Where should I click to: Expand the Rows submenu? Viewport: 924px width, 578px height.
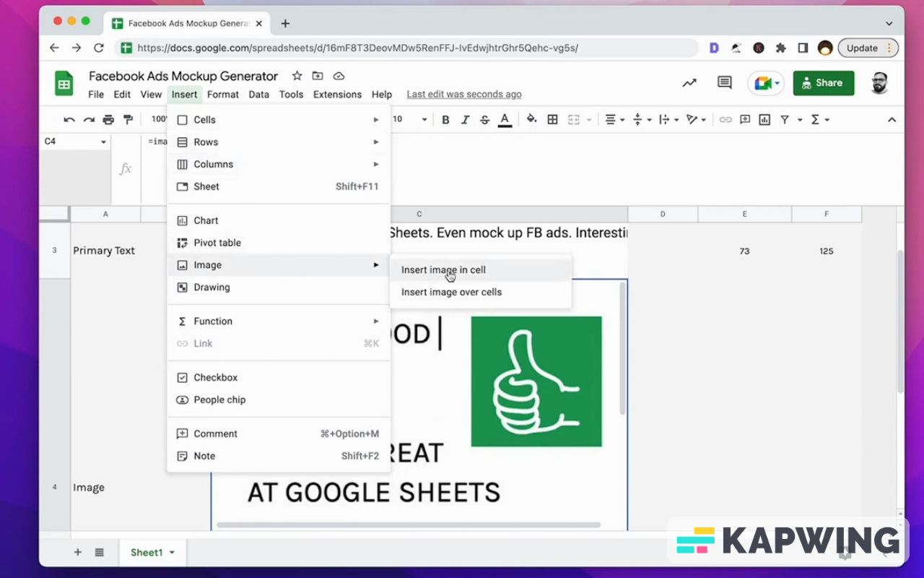tap(278, 142)
